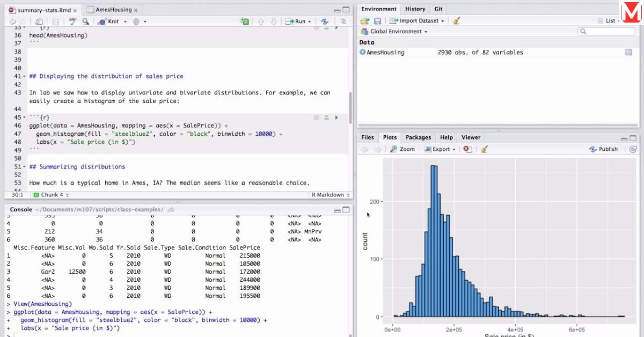The height and width of the screenshot is (337, 644).
Task: Show the next plot with the forward arrow
Action: pos(378,149)
